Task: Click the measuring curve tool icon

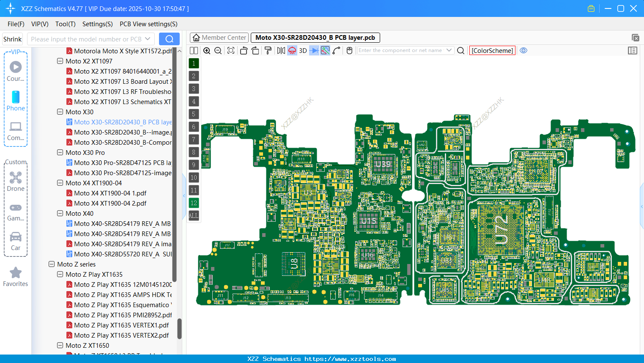Action: 336,50
